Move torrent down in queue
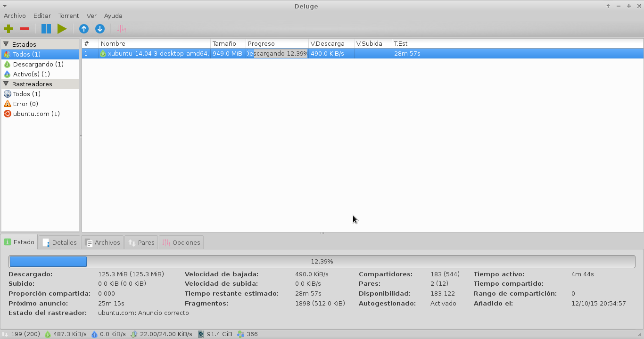The image size is (644, 339). [x=100, y=29]
